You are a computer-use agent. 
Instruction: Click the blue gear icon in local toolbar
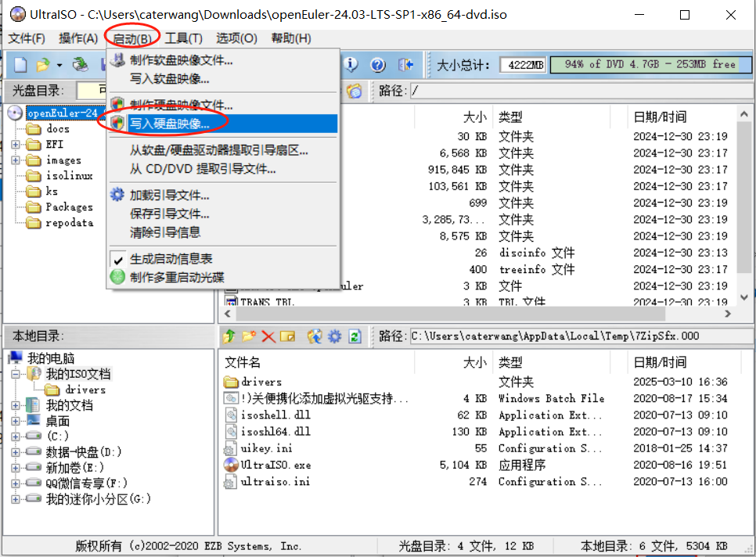(335, 336)
